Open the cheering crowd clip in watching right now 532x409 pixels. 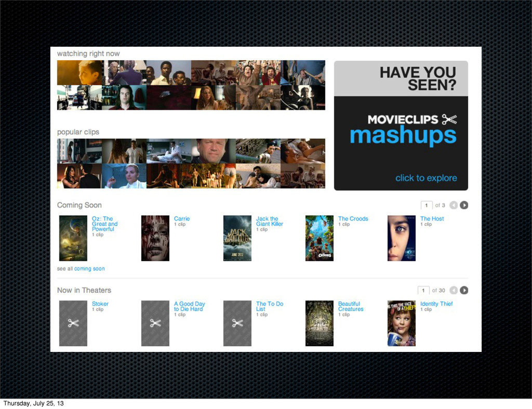click(x=258, y=73)
